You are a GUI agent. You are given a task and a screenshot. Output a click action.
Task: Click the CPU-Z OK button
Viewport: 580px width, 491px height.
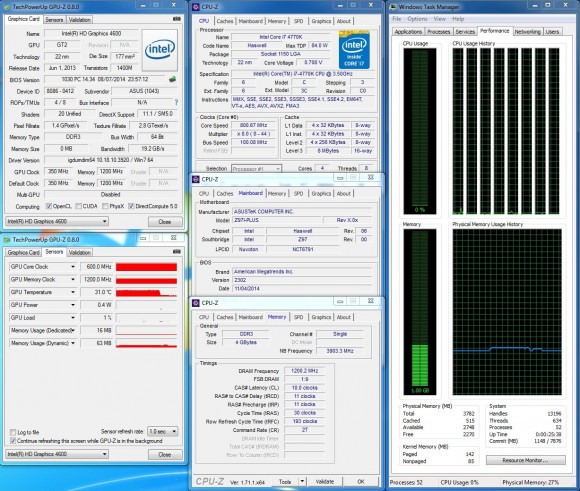(x=361, y=481)
